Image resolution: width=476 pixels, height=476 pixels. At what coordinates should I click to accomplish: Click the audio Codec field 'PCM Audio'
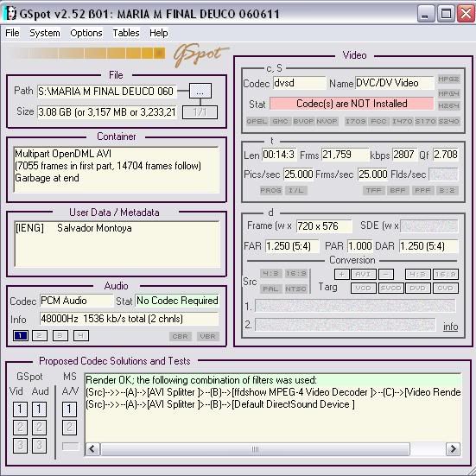point(76,301)
